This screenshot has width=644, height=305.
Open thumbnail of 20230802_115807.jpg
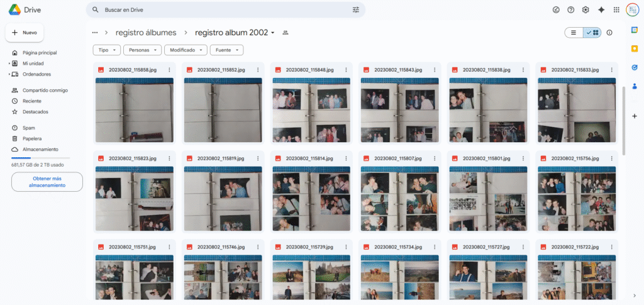tap(400, 199)
